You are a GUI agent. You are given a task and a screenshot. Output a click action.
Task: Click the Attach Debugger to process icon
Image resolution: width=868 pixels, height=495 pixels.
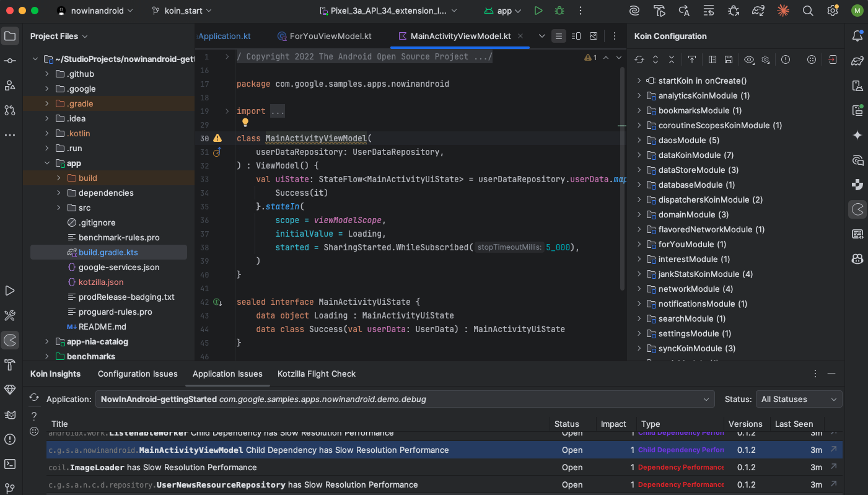734,11
